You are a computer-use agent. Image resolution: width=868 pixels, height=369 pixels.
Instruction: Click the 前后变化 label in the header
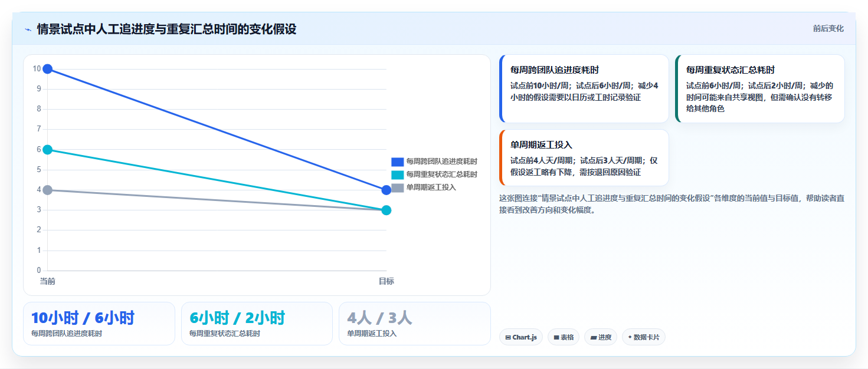[828, 28]
